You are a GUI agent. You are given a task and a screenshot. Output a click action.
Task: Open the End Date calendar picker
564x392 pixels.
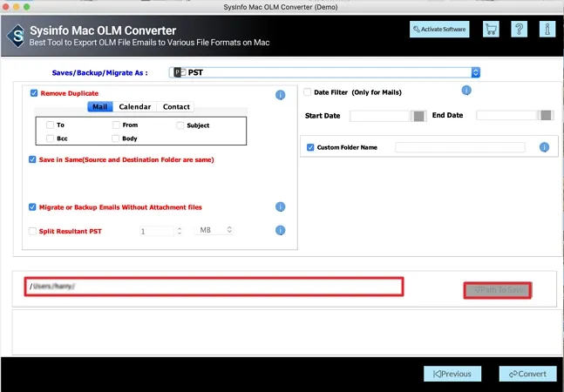(546, 115)
